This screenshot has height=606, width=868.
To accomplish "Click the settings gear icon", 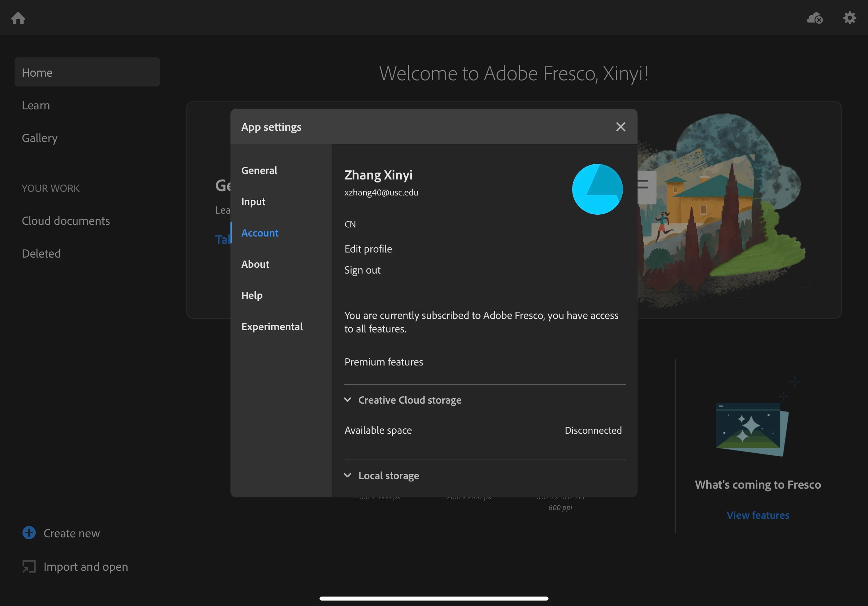I will click(x=849, y=18).
